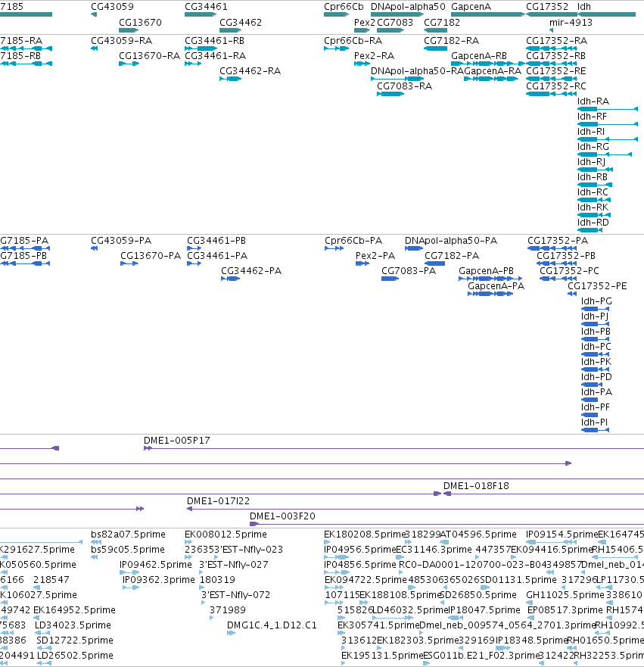Click the DMG1C.4_1.D12.C1 EST label
This screenshot has height=667, width=644.
click(272, 625)
